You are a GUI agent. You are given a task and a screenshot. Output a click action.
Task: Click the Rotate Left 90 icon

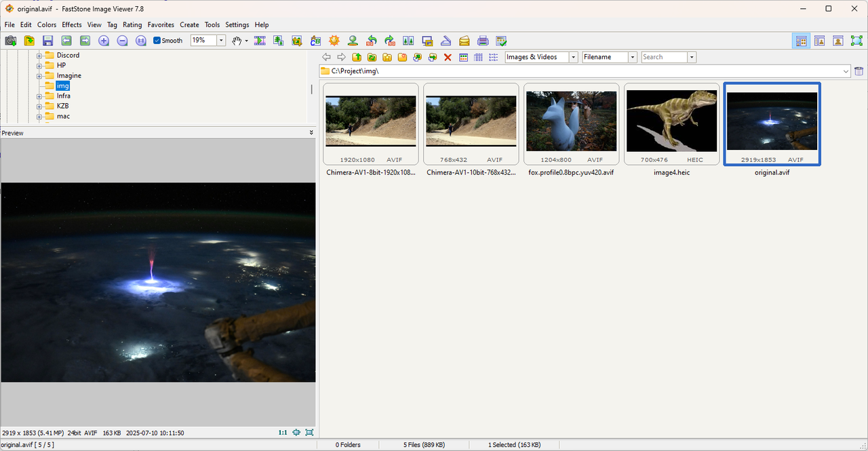click(x=372, y=41)
